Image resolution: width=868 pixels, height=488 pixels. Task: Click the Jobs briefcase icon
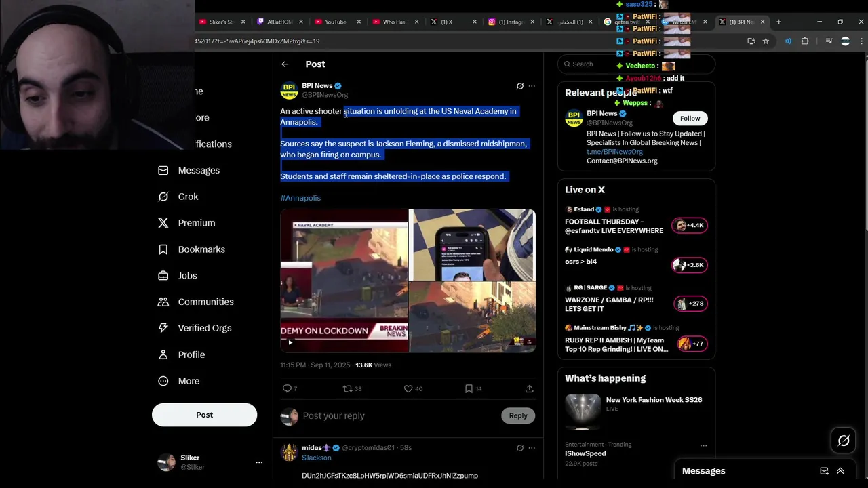pos(163,276)
